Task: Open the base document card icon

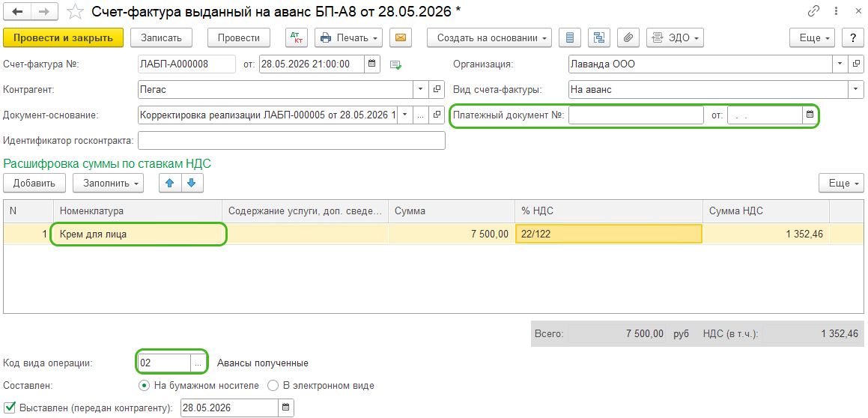Action: (x=437, y=115)
